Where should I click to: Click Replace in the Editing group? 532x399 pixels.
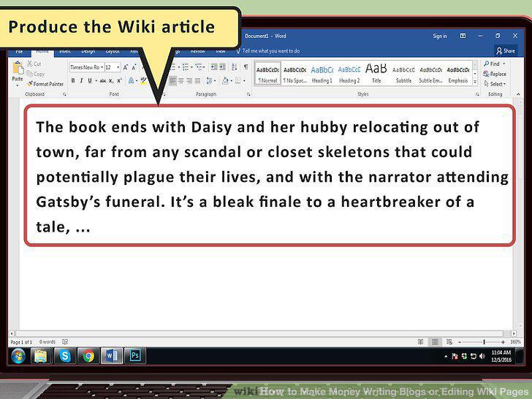click(x=495, y=74)
